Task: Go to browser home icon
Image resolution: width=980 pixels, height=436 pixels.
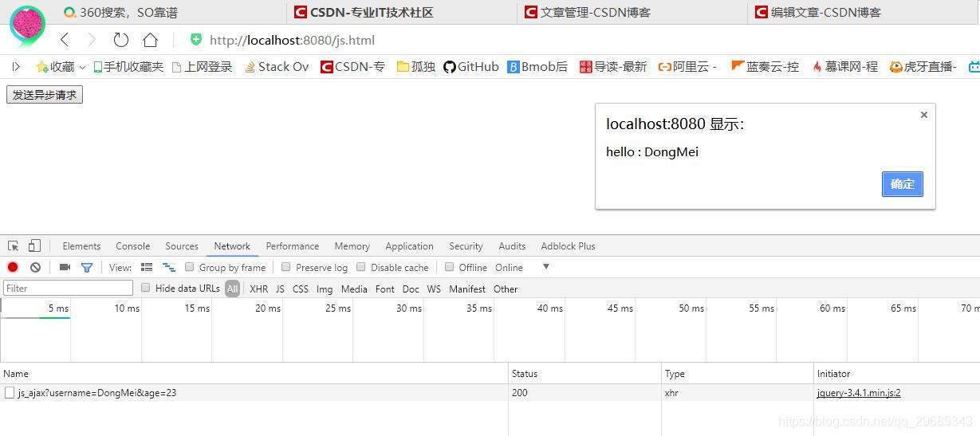Action: [x=150, y=40]
